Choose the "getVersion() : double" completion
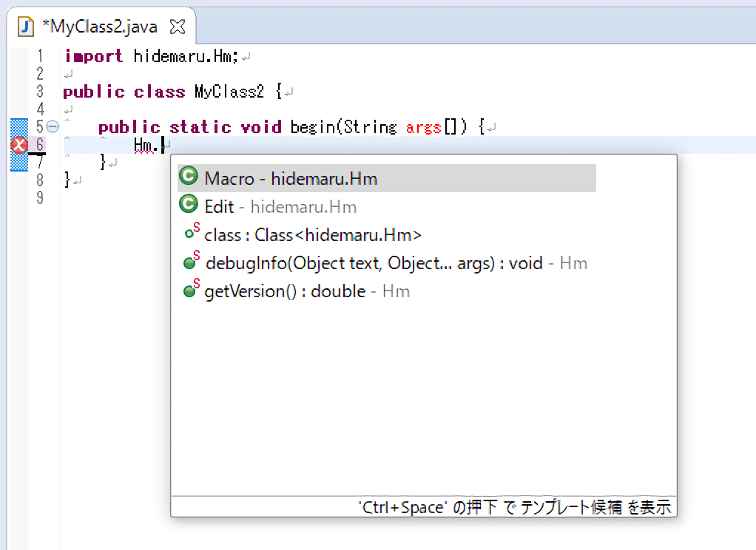The height and width of the screenshot is (550, 756). click(285, 291)
